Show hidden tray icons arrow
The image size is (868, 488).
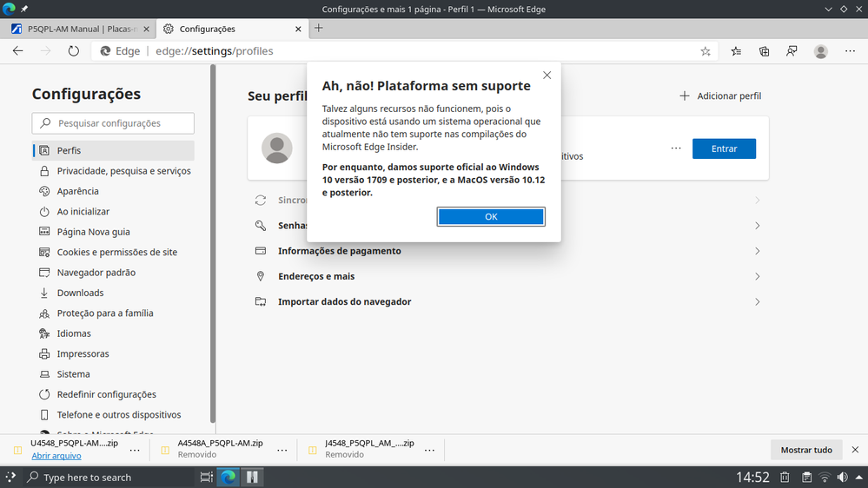coord(858,477)
